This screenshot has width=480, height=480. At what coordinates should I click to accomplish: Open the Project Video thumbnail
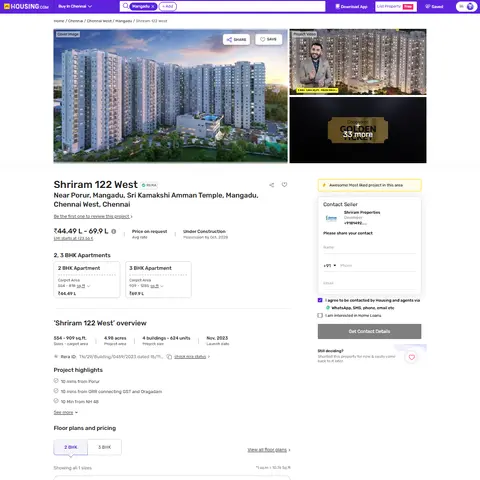click(x=358, y=62)
